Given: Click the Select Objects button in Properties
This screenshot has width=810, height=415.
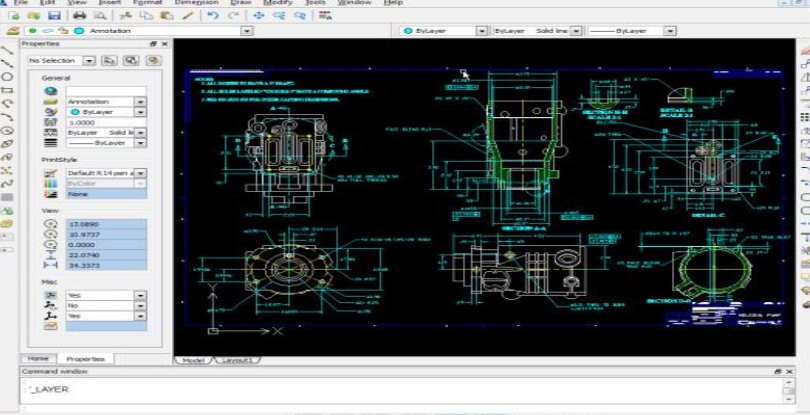Looking at the screenshot, I should click(x=131, y=60).
